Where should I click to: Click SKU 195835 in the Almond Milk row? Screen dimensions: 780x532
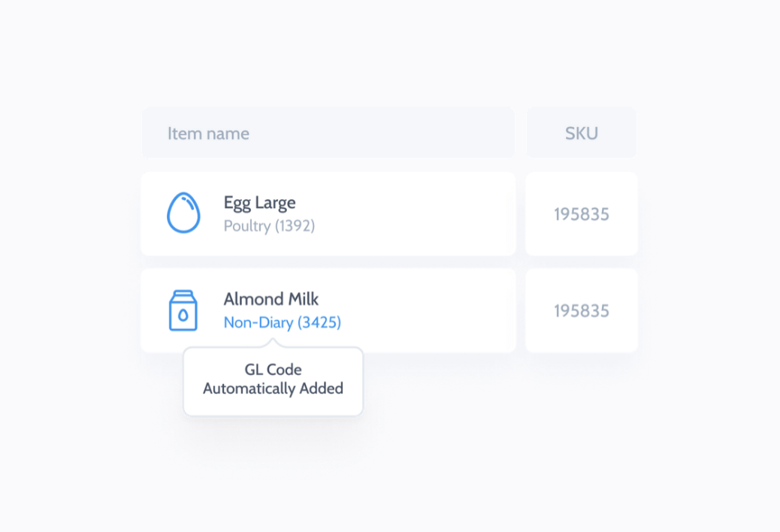coord(582,310)
